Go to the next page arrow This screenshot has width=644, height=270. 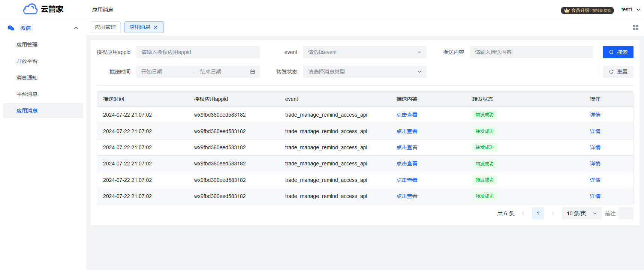click(553, 213)
